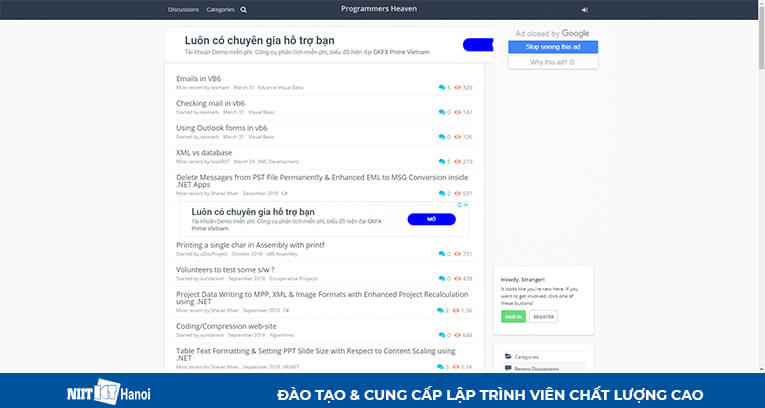Click NIIT ICT Hanoi logo in bottom banner
Image resolution: width=765 pixels, height=408 pixels.
click(x=108, y=391)
